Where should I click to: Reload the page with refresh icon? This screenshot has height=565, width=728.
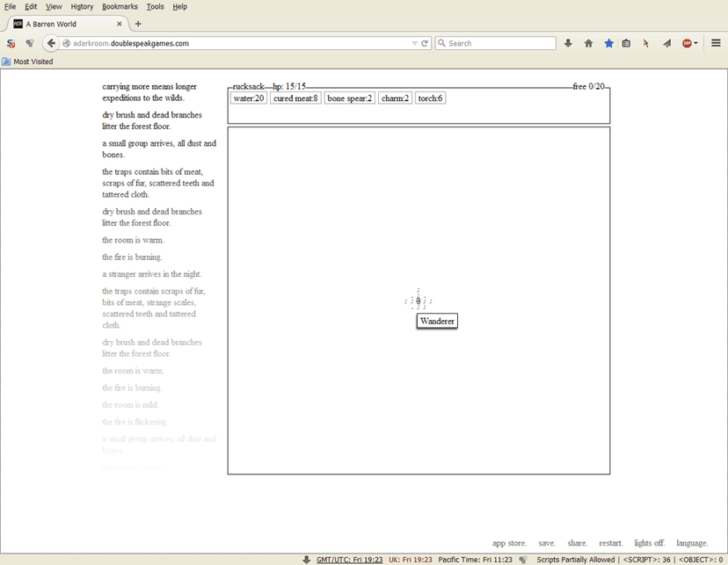coord(425,43)
